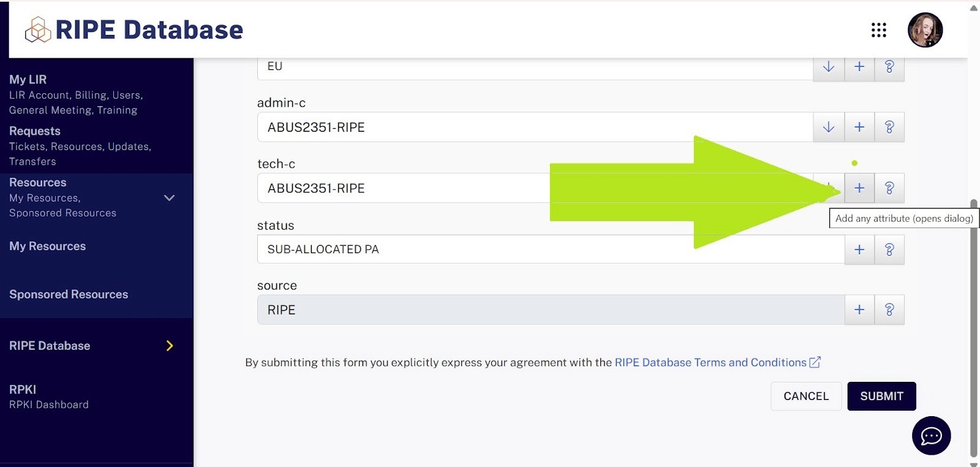Move admin-c attribute down
Image resolution: width=980 pixels, height=467 pixels.
829,127
